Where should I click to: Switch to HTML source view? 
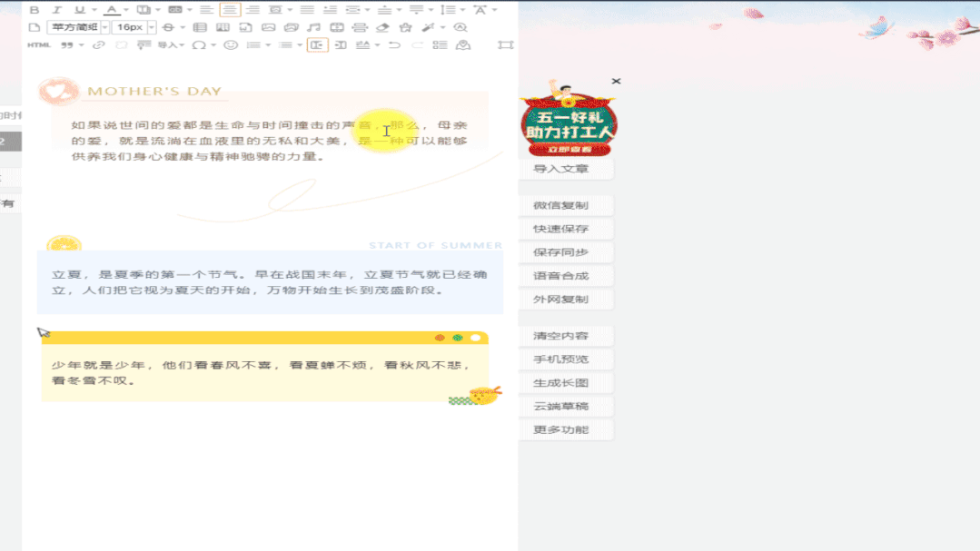coord(39,45)
